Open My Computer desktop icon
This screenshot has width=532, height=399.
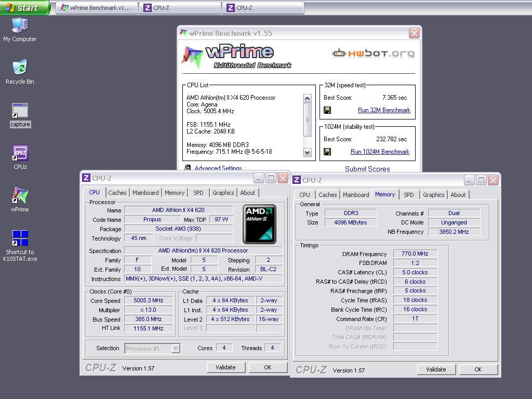[20, 30]
